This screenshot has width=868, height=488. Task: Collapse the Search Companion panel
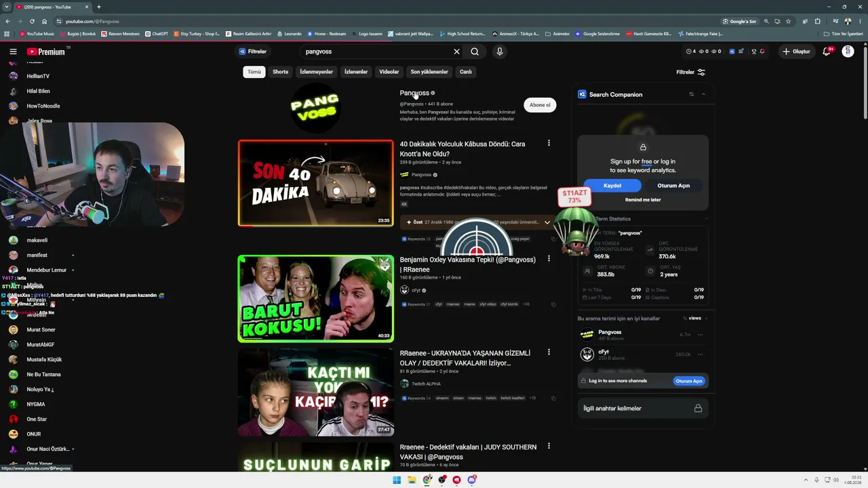click(703, 94)
